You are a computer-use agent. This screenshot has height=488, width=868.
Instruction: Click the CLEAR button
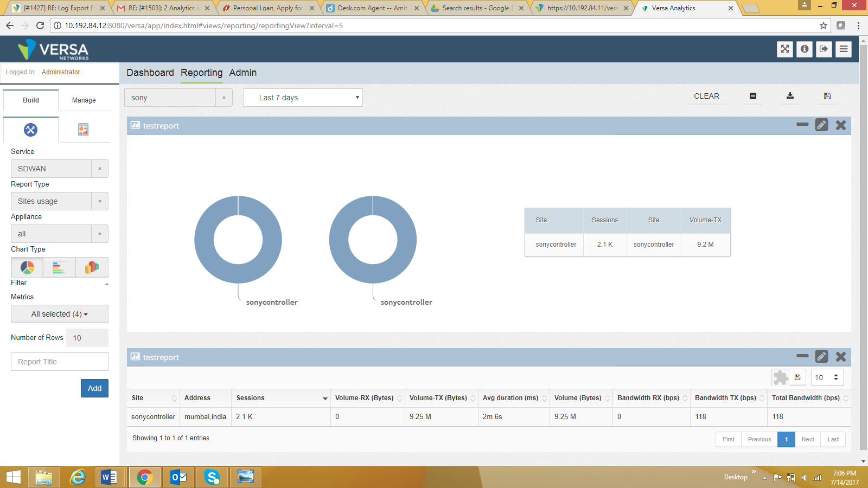pyautogui.click(x=706, y=96)
